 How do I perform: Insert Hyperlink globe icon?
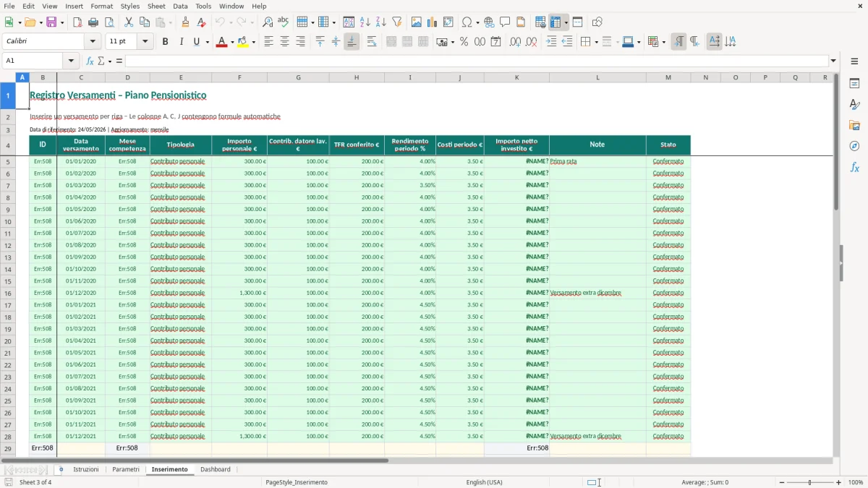(490, 22)
